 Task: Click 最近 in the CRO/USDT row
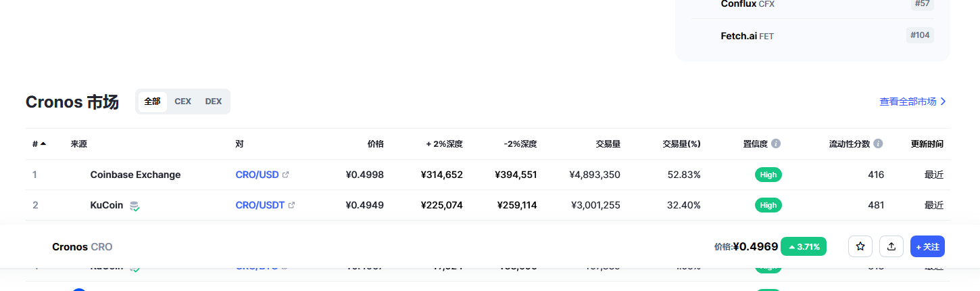coord(934,205)
